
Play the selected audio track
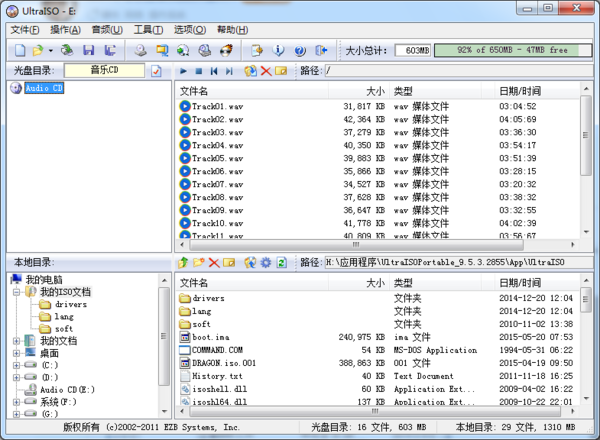(x=183, y=71)
